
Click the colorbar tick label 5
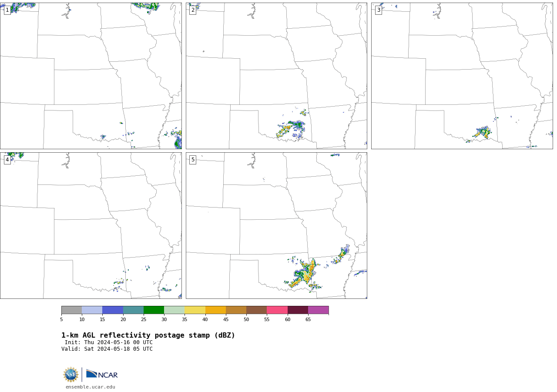[61, 320]
